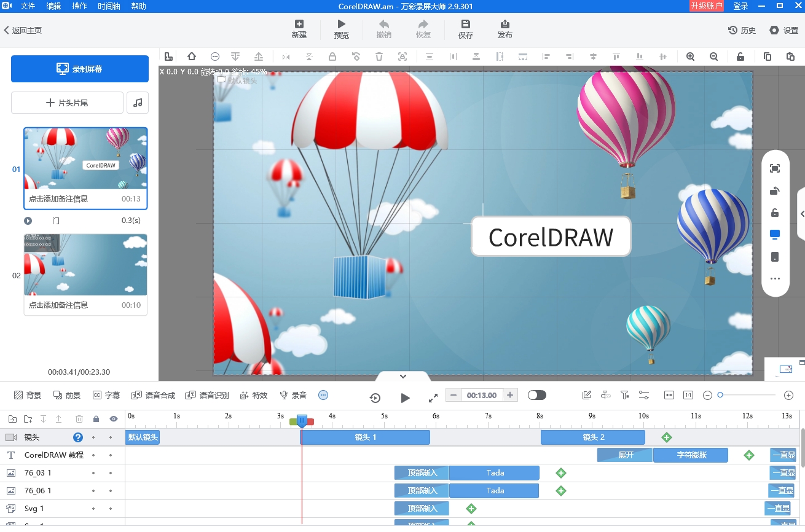Click the 发布 publish button
Screen dimensions: 805x532
pos(505,29)
